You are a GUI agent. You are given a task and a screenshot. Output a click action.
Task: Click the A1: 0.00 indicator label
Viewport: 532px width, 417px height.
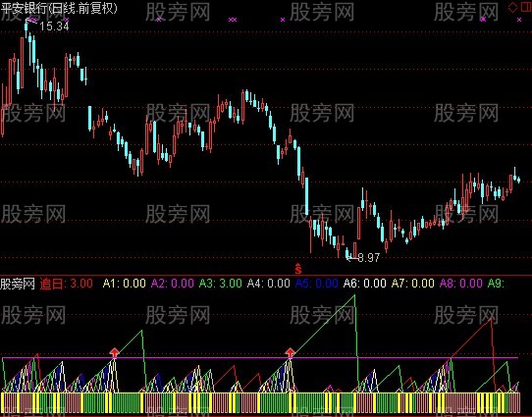click(125, 284)
